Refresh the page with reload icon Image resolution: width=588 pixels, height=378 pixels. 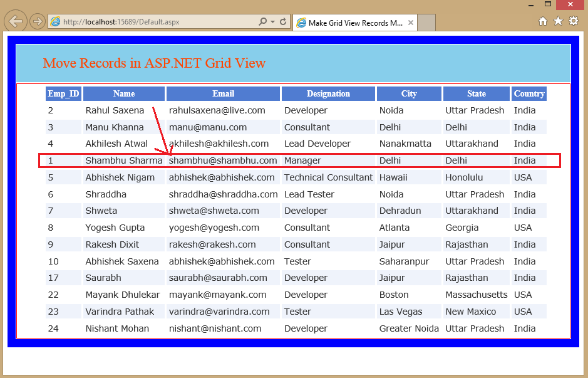click(283, 21)
